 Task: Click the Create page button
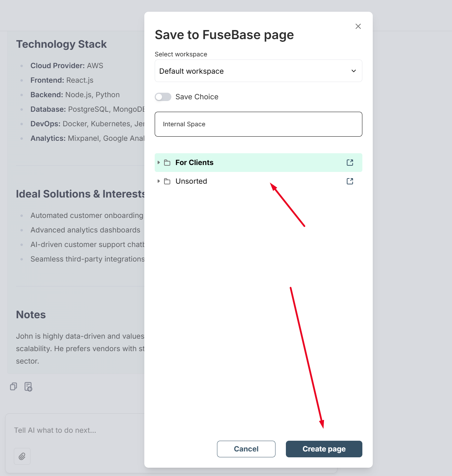pos(324,449)
